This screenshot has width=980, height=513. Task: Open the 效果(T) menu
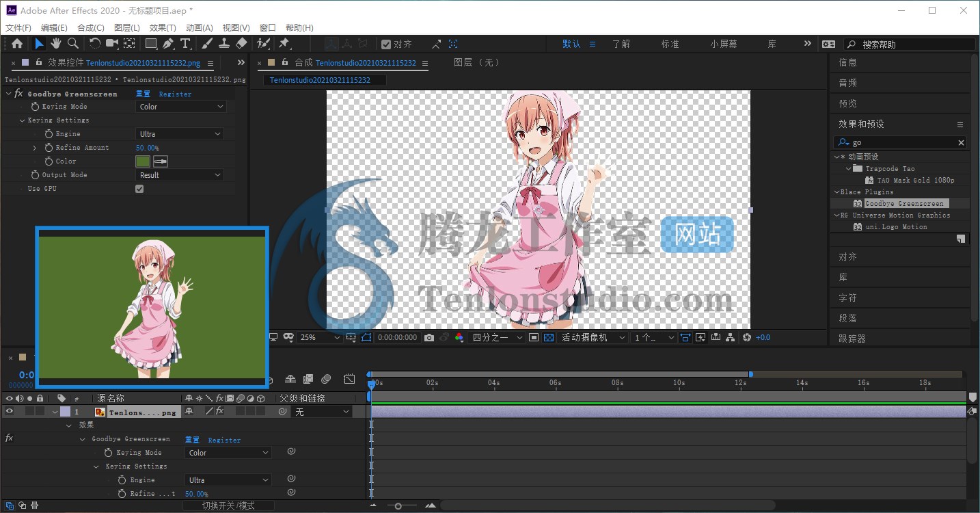point(163,28)
